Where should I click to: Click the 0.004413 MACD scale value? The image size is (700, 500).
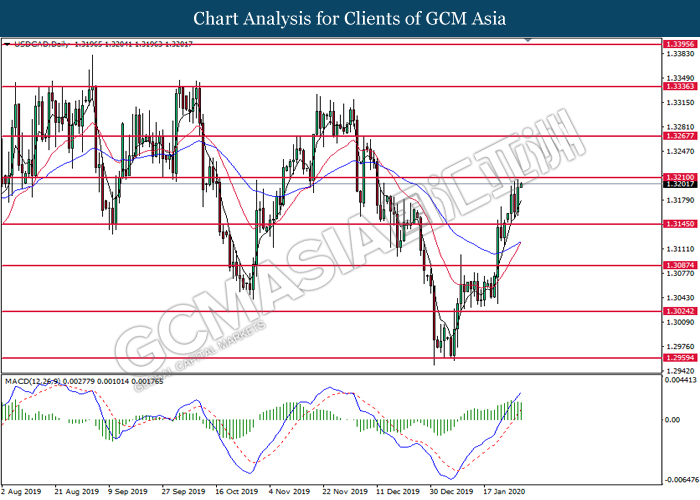pyautogui.click(x=680, y=380)
